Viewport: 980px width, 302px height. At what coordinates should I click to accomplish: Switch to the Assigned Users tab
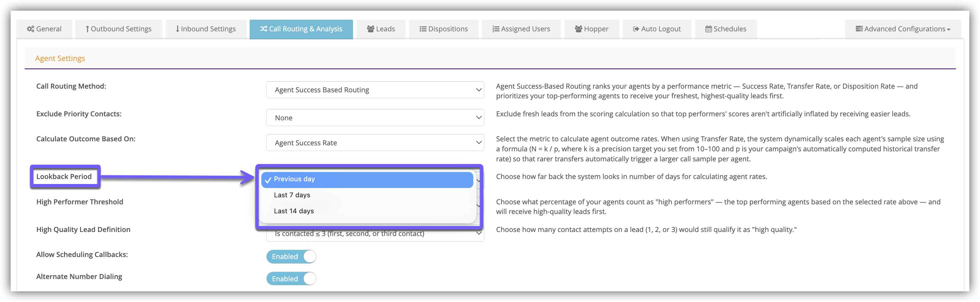521,29
